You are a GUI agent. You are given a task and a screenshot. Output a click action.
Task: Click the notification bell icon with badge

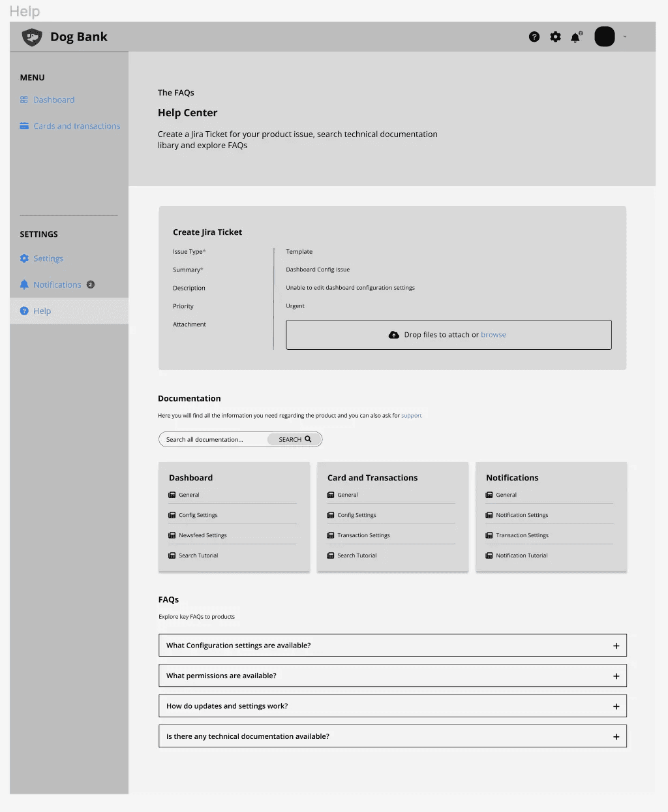(x=576, y=37)
